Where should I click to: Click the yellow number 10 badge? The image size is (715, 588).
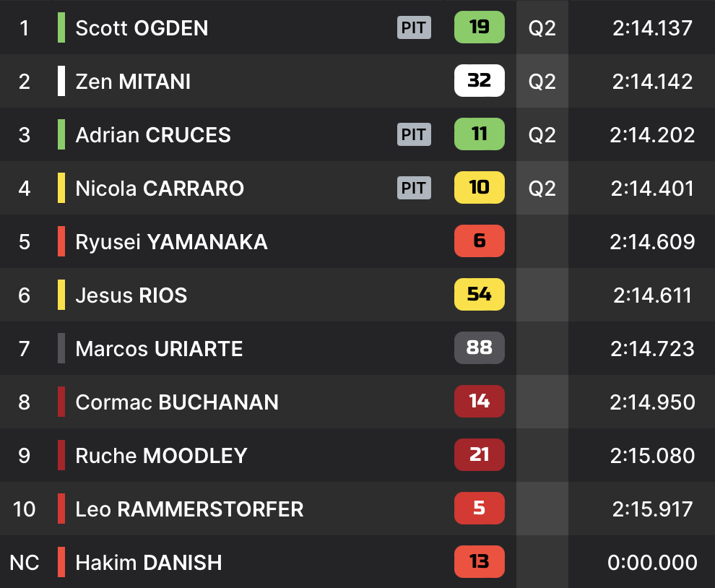point(479,188)
